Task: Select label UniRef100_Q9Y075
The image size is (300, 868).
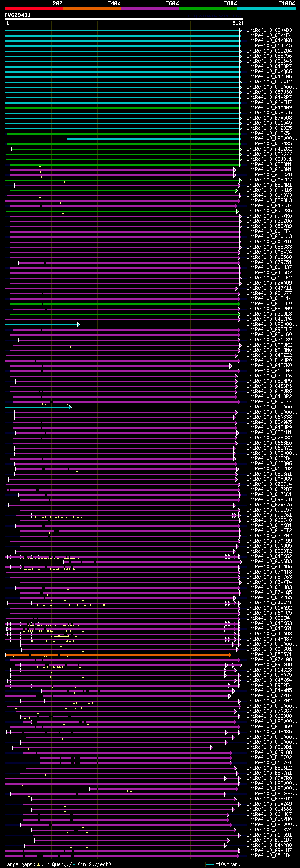Action: [269, 675]
